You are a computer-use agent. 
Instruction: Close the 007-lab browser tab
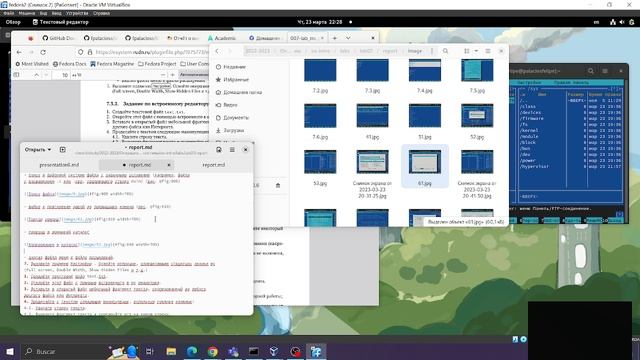click(x=322, y=38)
